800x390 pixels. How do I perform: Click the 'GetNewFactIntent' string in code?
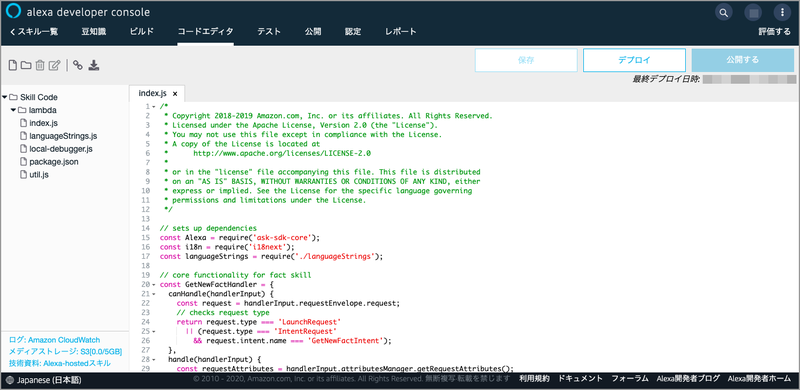tap(345, 340)
